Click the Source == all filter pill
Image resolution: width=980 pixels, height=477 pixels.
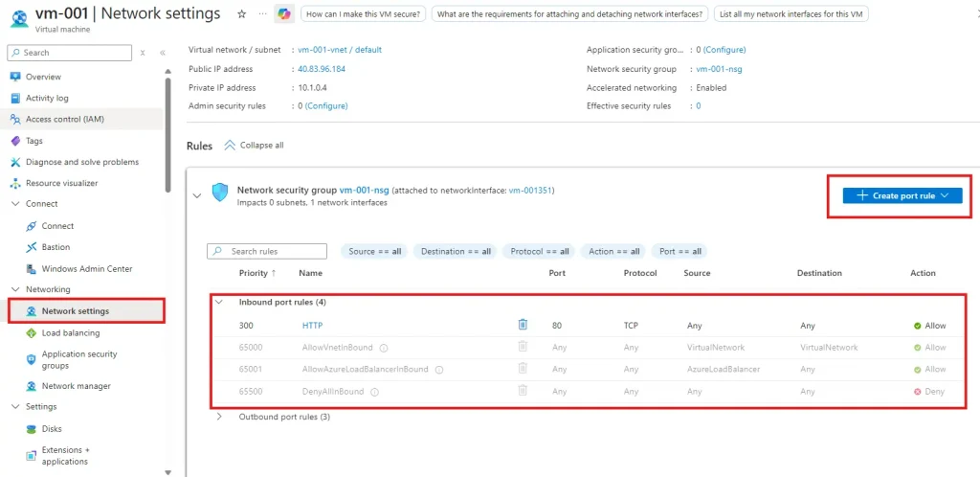pyautogui.click(x=374, y=252)
